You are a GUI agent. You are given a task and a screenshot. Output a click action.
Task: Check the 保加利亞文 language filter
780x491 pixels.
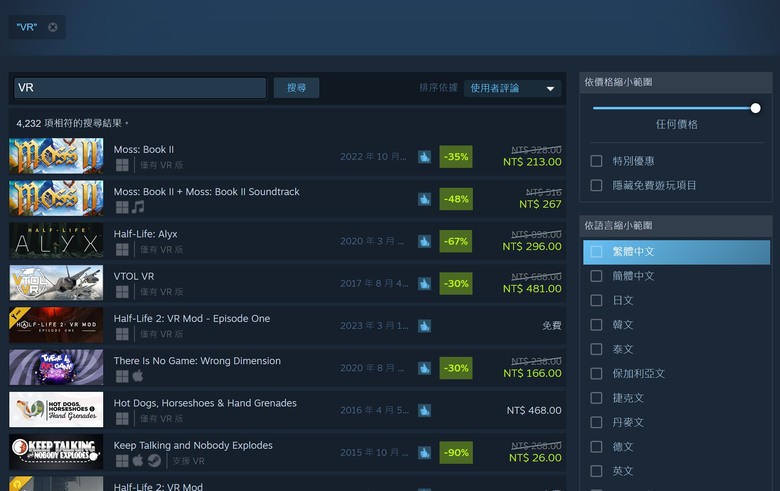tap(596, 374)
